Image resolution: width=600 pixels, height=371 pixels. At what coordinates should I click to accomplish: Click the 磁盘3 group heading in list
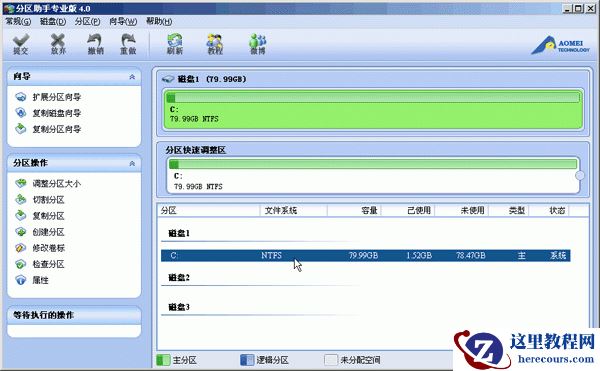[179, 307]
